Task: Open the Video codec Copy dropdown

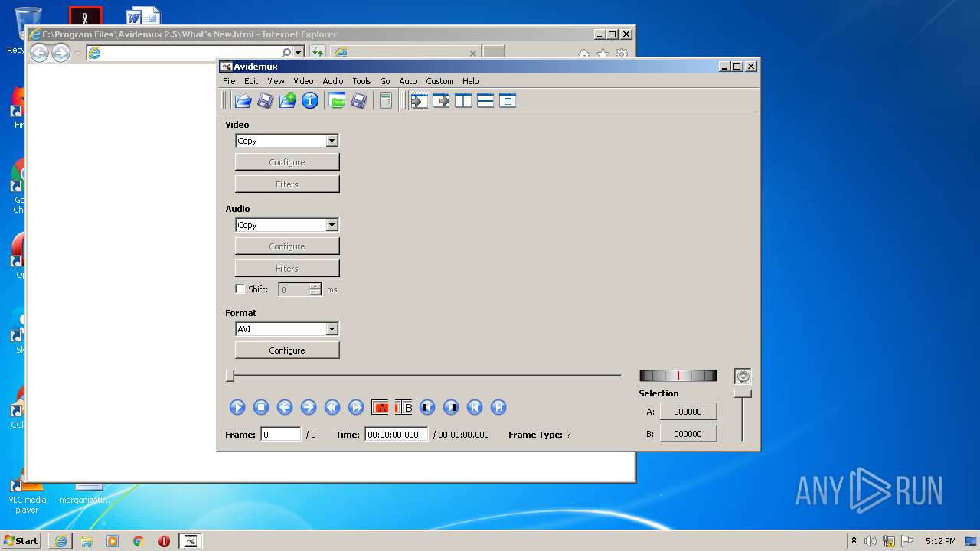Action: coord(332,141)
